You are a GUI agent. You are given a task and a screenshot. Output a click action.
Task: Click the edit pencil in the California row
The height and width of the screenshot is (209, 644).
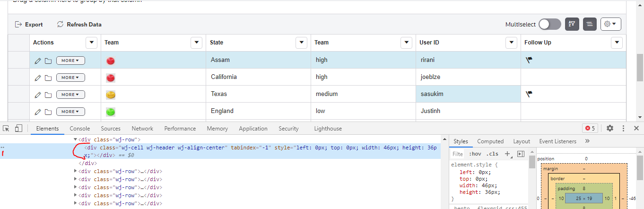[38, 78]
